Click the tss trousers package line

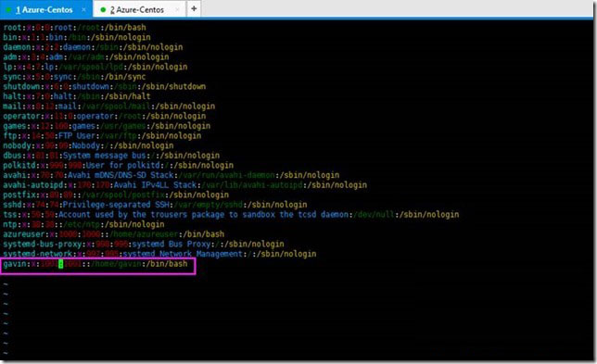(x=231, y=215)
